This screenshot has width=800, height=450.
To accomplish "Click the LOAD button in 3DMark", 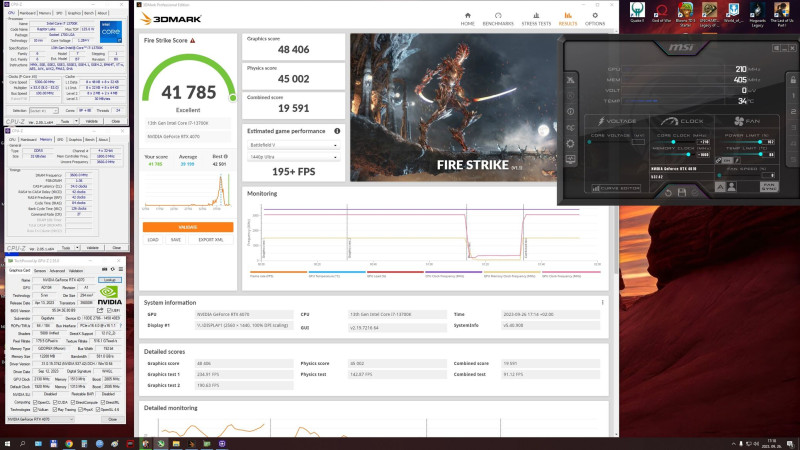I will coord(153,240).
